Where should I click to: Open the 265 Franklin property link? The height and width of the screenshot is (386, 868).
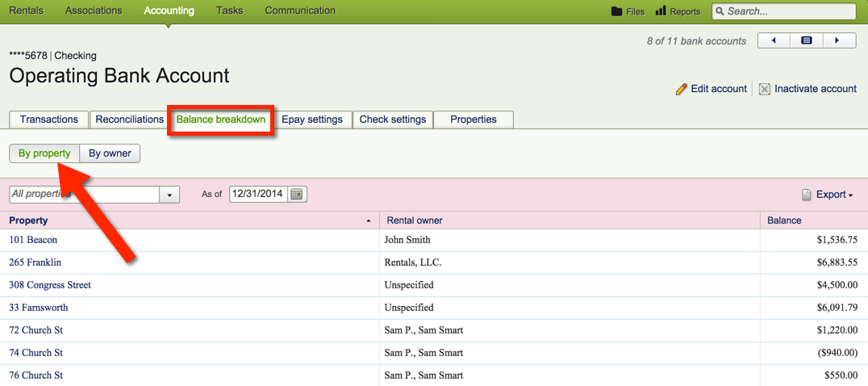(x=35, y=262)
